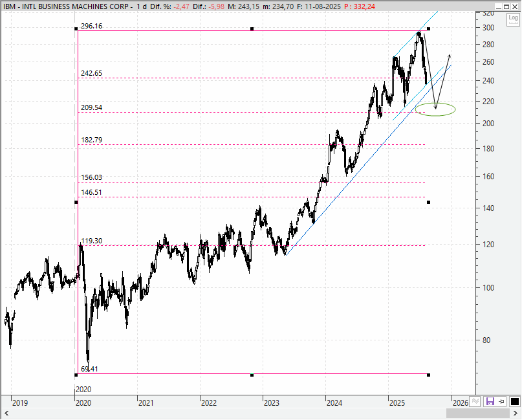
Task: Click the 2026 label on time axis
Action: click(461, 403)
